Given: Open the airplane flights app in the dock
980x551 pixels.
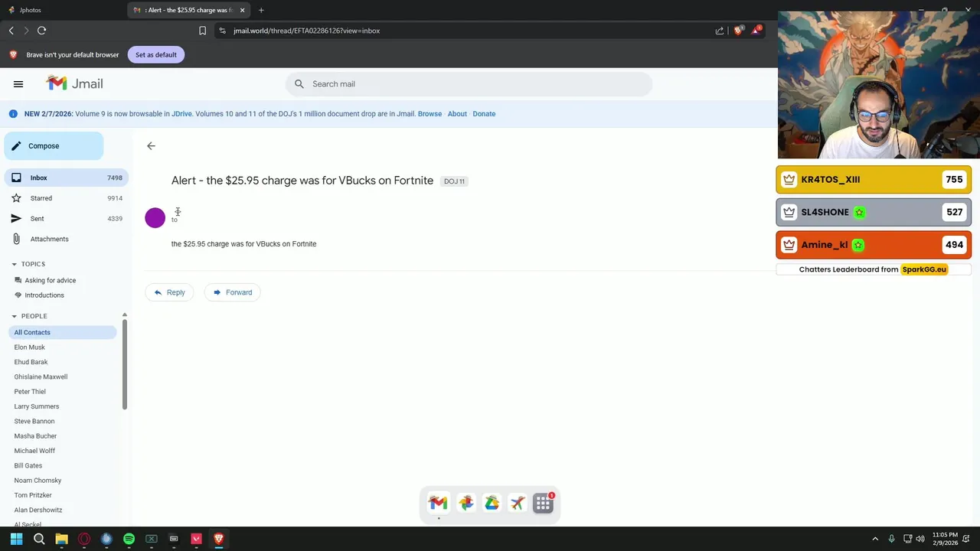Looking at the screenshot, I should pyautogui.click(x=518, y=503).
